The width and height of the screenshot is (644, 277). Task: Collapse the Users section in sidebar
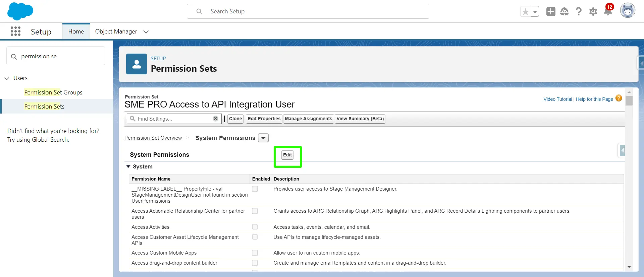[x=7, y=78]
